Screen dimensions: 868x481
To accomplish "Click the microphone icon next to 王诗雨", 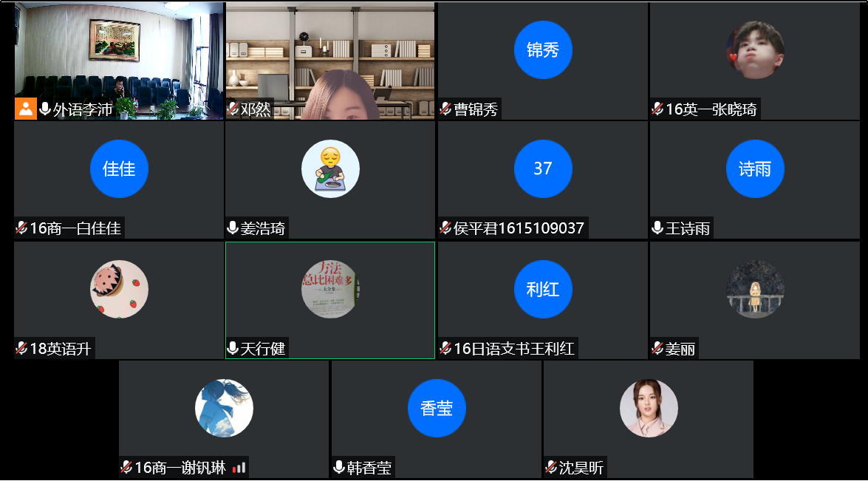I will tap(657, 228).
